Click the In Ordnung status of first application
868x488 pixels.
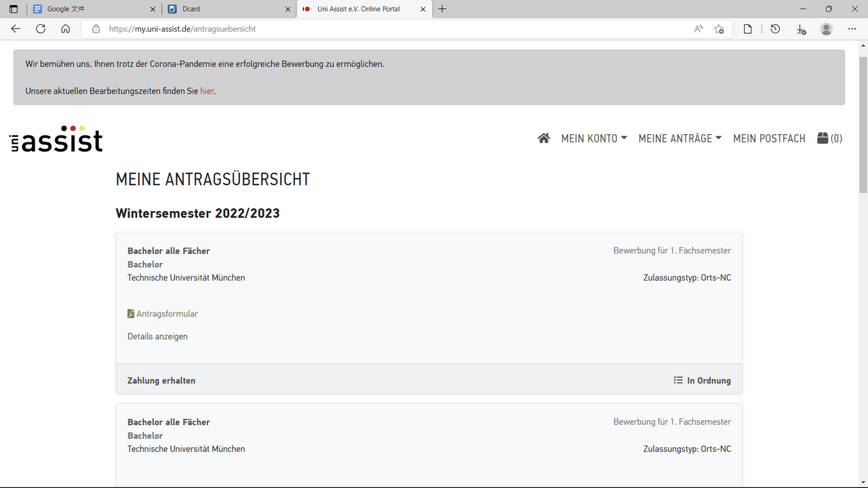702,380
